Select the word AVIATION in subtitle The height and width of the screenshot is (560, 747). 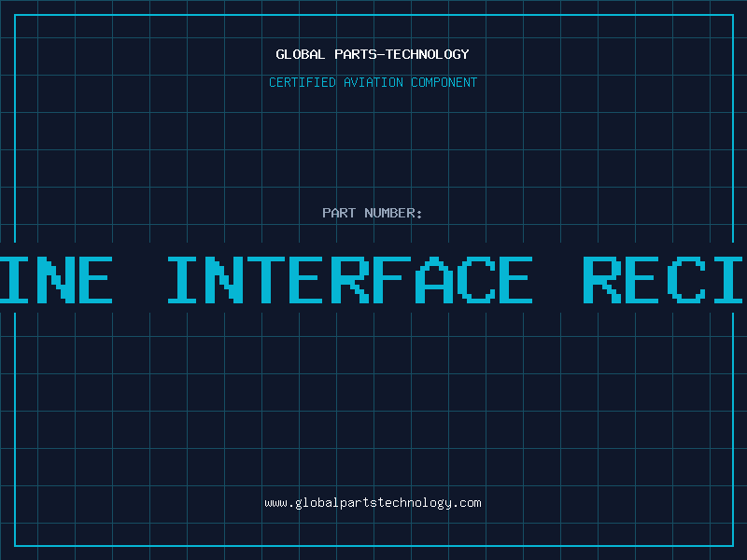373,82
